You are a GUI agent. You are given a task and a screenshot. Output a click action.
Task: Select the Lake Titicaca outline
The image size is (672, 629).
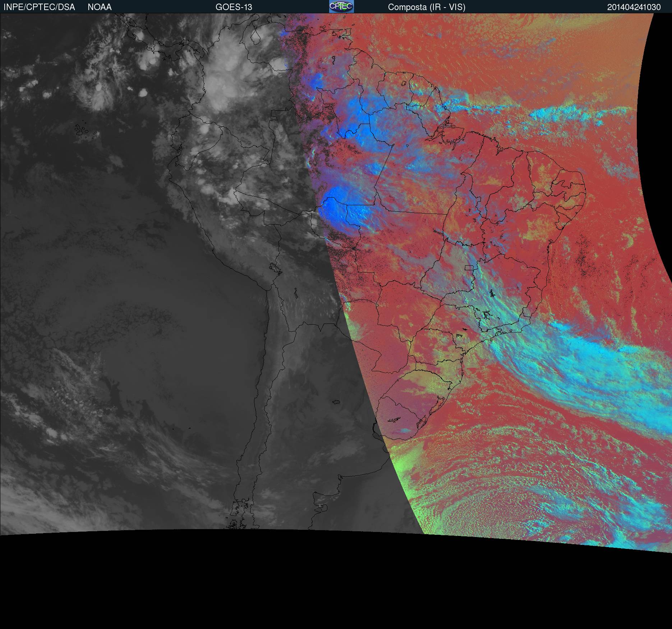pyautogui.click(x=275, y=268)
